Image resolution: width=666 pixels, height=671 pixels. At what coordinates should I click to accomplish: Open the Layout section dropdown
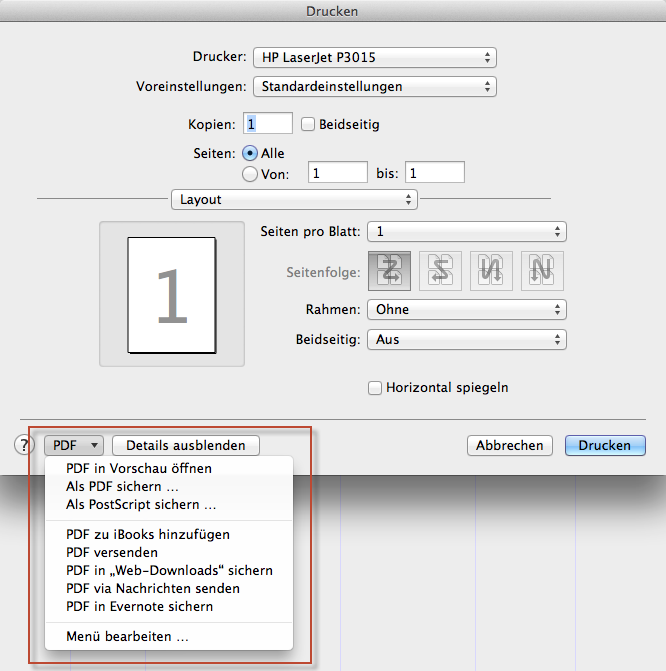294,200
